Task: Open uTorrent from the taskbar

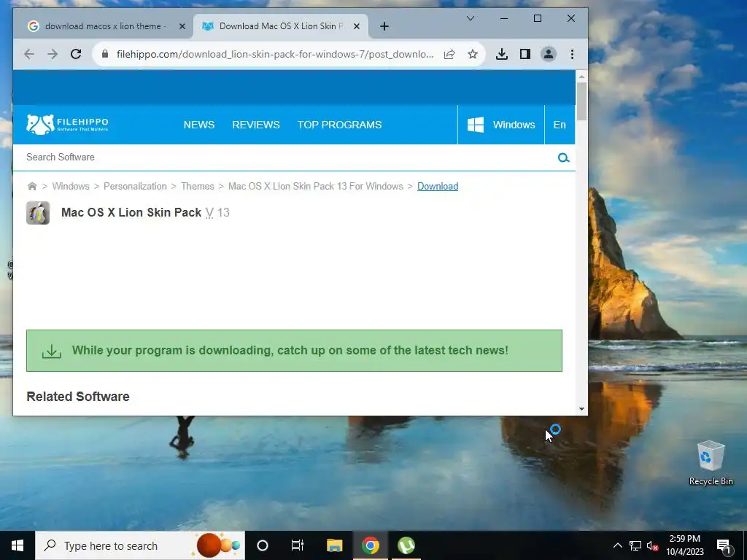Action: [406, 545]
